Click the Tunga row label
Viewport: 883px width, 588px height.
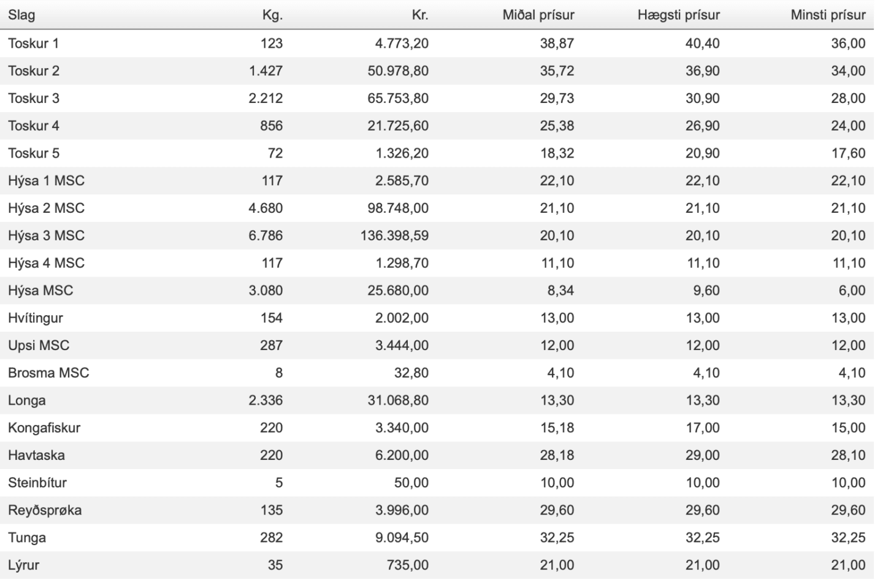tap(27, 538)
